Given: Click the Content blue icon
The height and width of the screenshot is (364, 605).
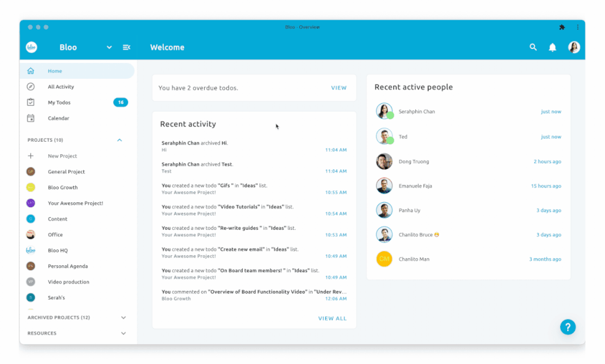Looking at the screenshot, I should (30, 219).
